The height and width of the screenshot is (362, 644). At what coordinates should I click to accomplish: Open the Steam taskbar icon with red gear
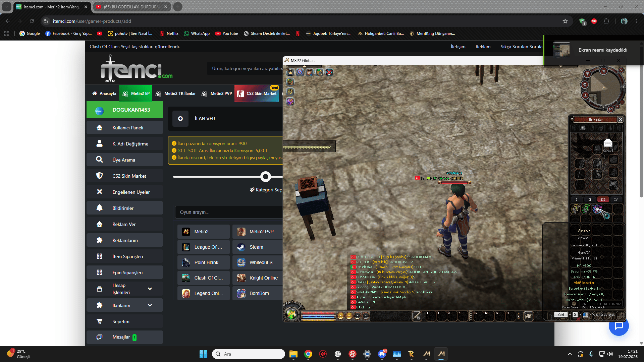click(323, 354)
